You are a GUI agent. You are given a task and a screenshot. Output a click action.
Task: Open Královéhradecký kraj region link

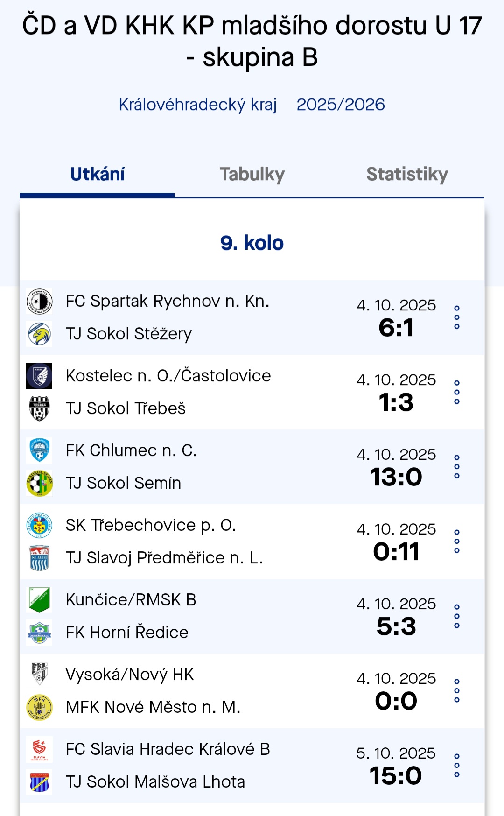coord(198,105)
